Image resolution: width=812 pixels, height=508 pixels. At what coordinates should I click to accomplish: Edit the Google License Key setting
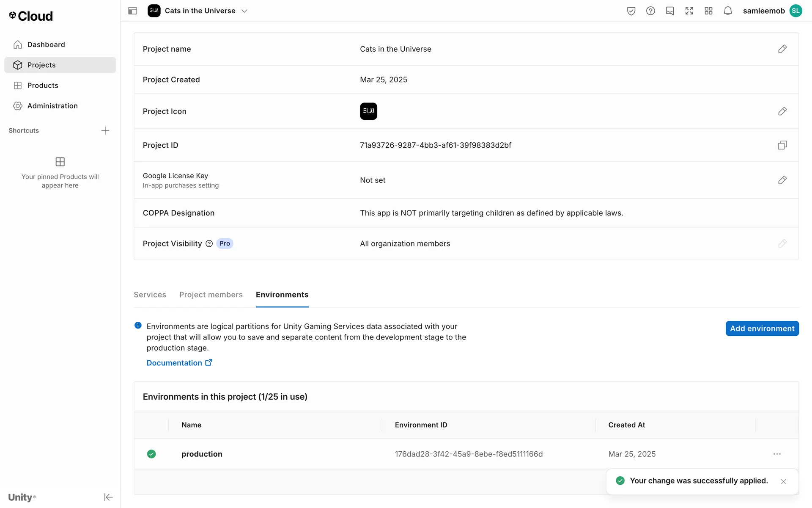point(782,180)
